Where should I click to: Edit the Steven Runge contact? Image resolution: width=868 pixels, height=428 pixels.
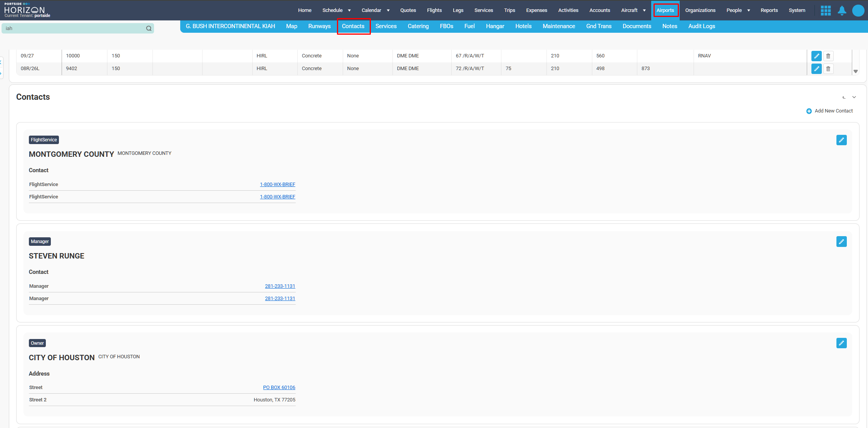(x=841, y=242)
